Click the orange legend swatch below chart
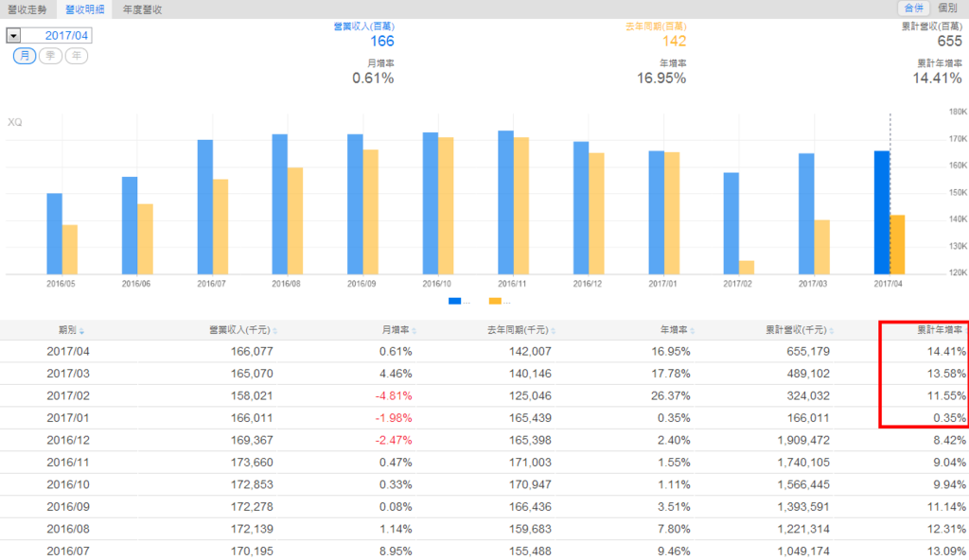 click(495, 301)
